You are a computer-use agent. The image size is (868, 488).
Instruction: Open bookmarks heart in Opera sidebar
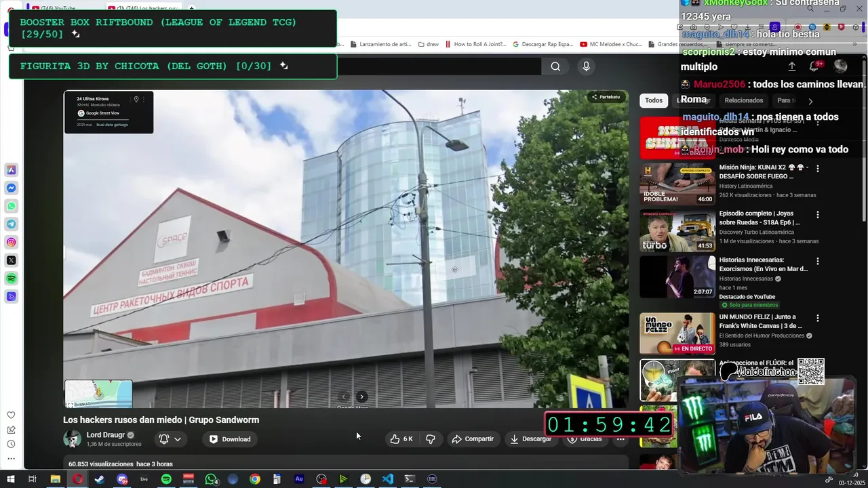tap(11, 415)
